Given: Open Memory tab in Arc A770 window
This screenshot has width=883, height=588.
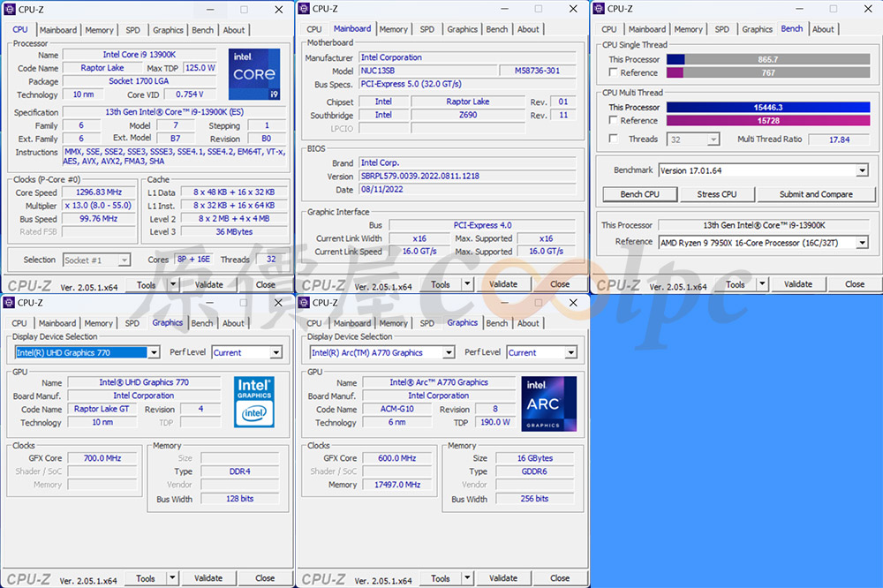Looking at the screenshot, I should (393, 323).
